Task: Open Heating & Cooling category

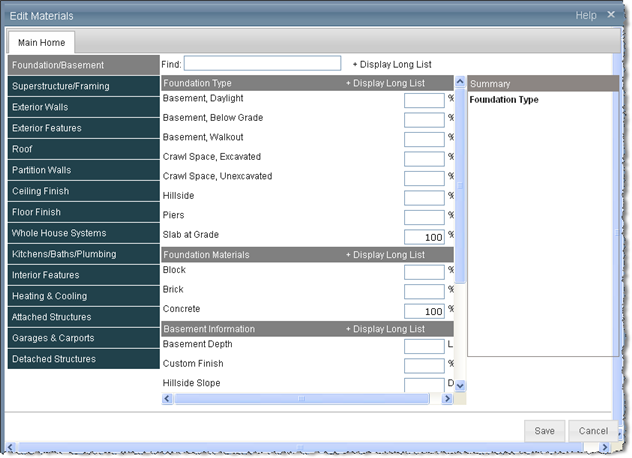Action: click(x=83, y=296)
